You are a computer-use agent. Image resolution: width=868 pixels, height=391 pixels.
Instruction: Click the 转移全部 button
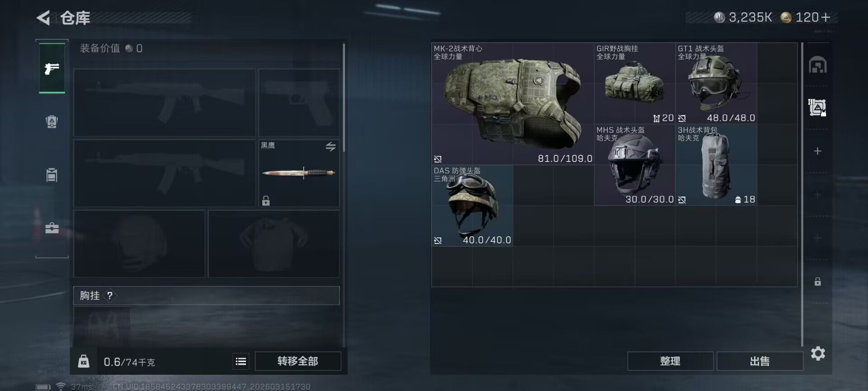[298, 361]
